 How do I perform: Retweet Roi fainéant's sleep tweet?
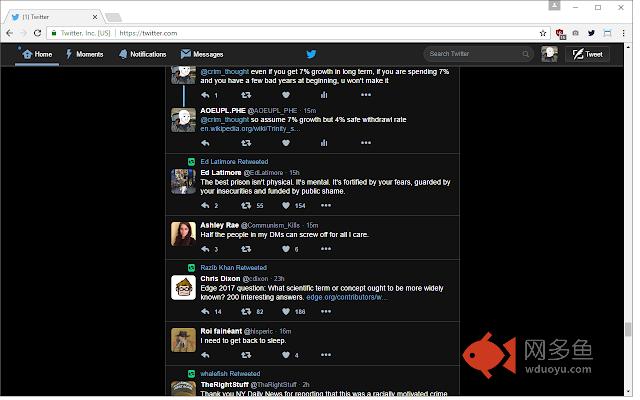pyautogui.click(x=246, y=355)
